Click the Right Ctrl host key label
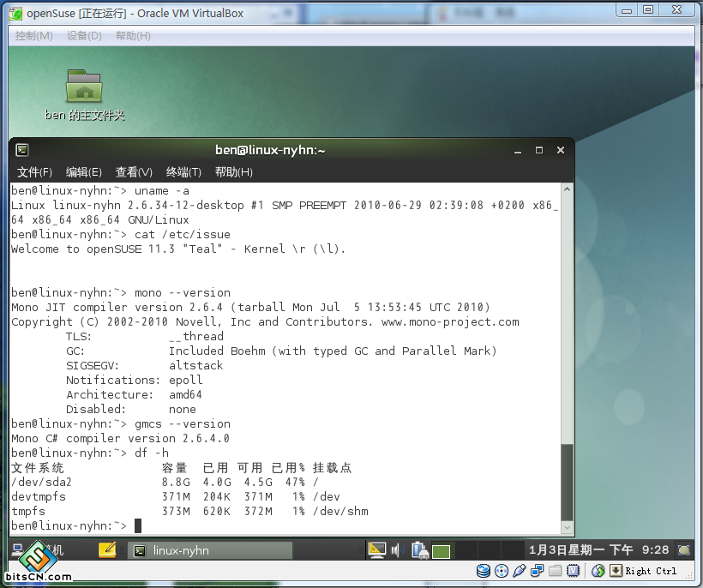The image size is (703, 588). pyautogui.click(x=651, y=571)
